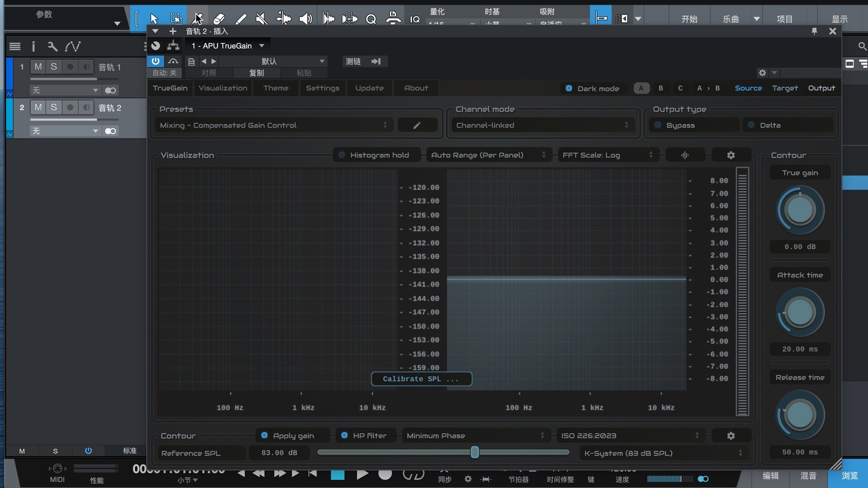The width and height of the screenshot is (868, 488).
Task: Mute track 音轨 1
Action: pyautogui.click(x=38, y=67)
